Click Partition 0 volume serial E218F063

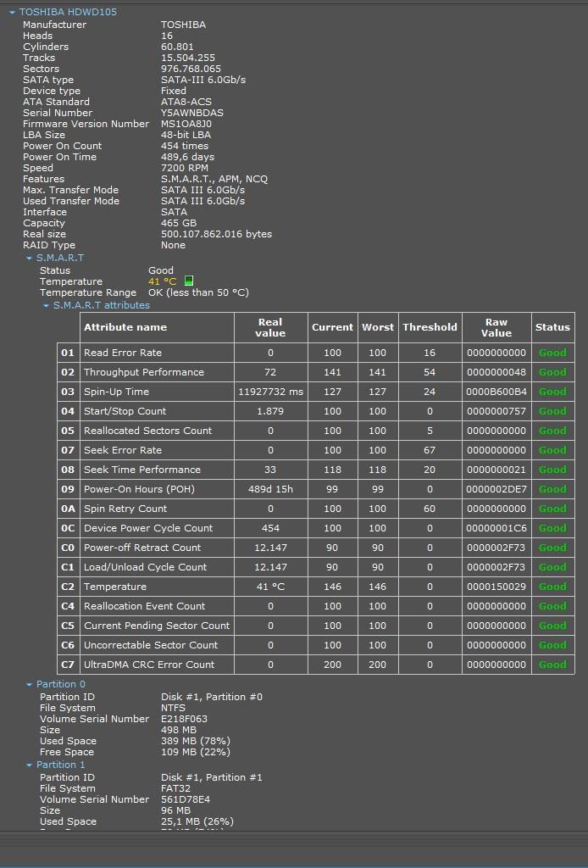[184, 719]
